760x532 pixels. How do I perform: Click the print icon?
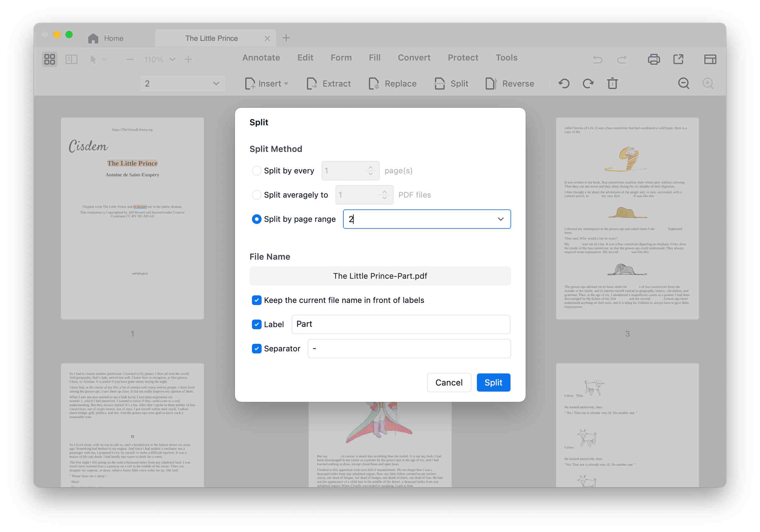point(653,59)
